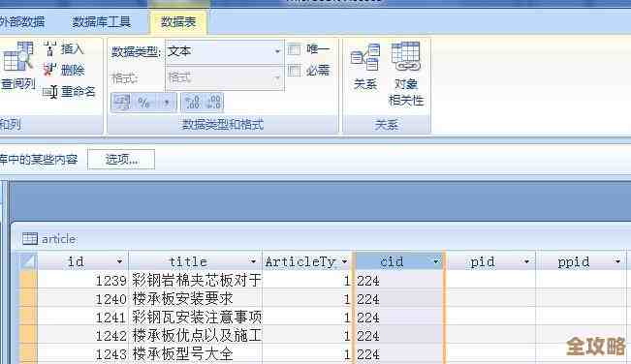Select the row selector for record 1239
The height and width of the screenshot is (364, 631).
(x=28, y=280)
